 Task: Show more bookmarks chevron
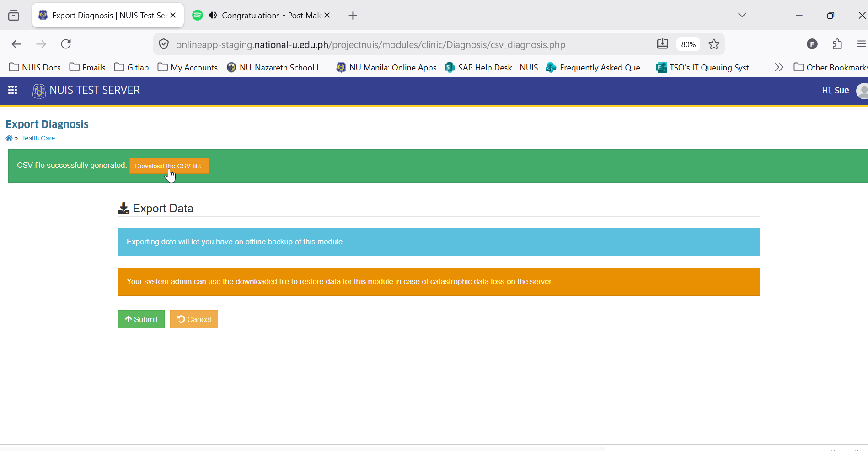(779, 67)
